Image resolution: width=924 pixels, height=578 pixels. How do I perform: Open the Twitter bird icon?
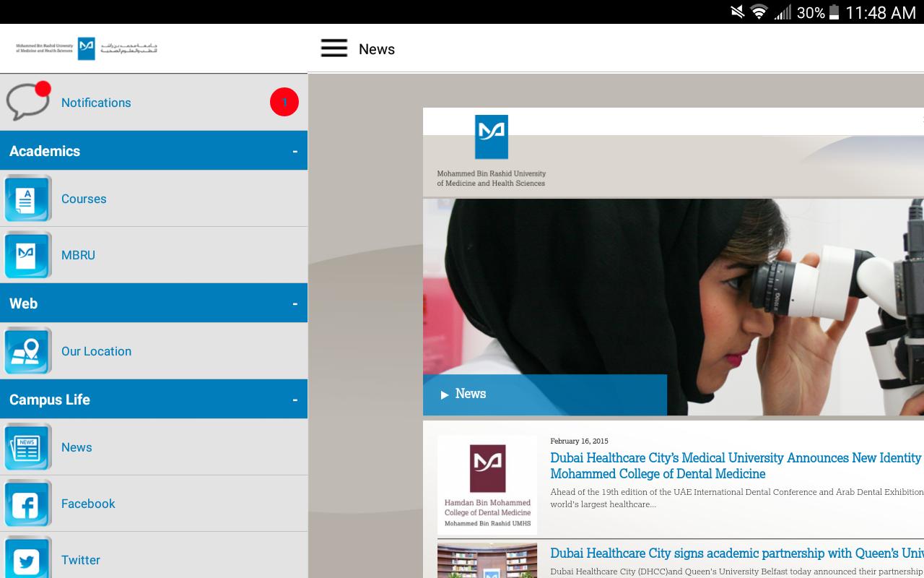point(28,558)
